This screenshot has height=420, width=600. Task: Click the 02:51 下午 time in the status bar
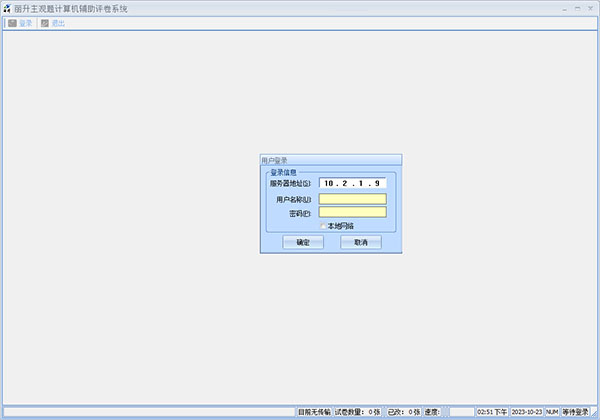(x=492, y=412)
